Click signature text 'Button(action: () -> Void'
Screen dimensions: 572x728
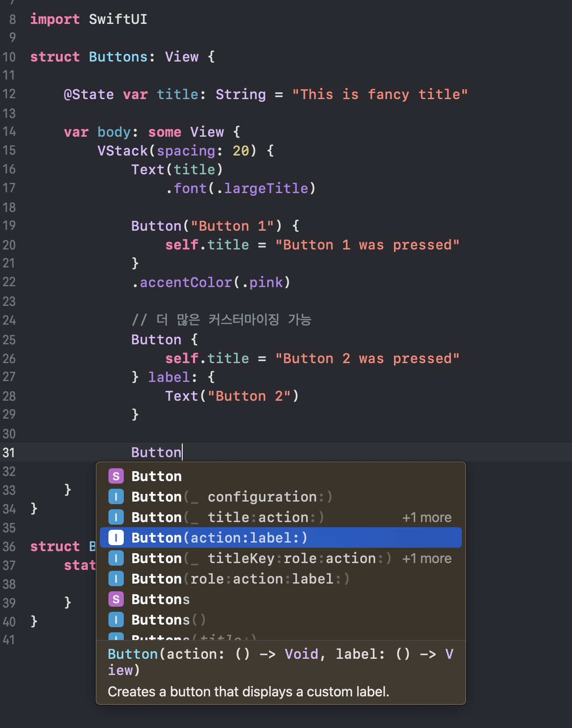point(213,654)
